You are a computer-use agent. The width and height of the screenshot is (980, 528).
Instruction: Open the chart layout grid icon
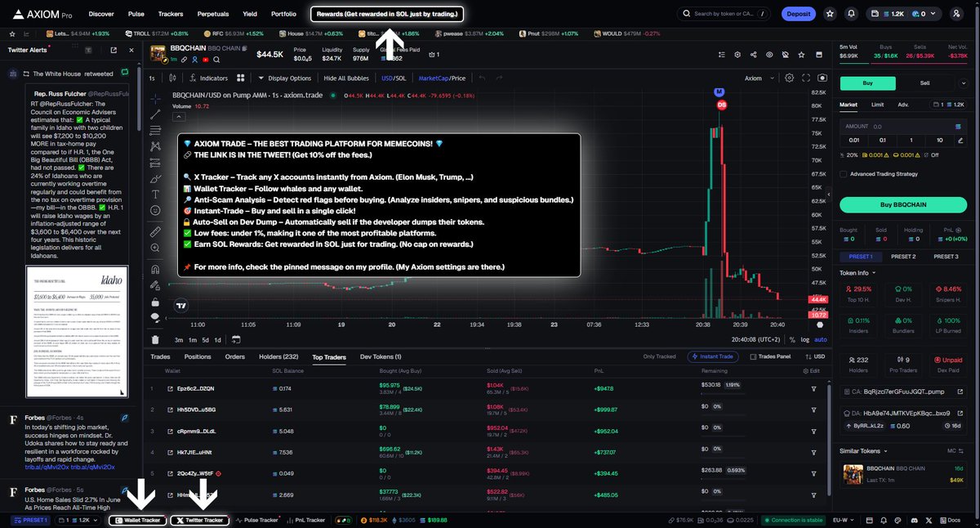click(x=241, y=78)
